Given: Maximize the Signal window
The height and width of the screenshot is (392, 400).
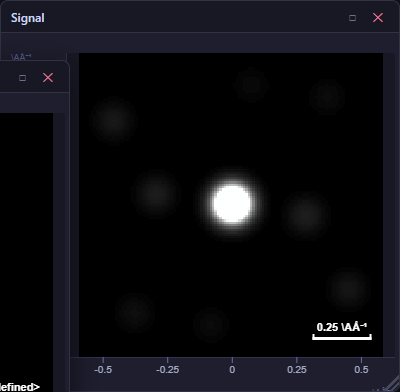Looking at the screenshot, I should pos(352,18).
